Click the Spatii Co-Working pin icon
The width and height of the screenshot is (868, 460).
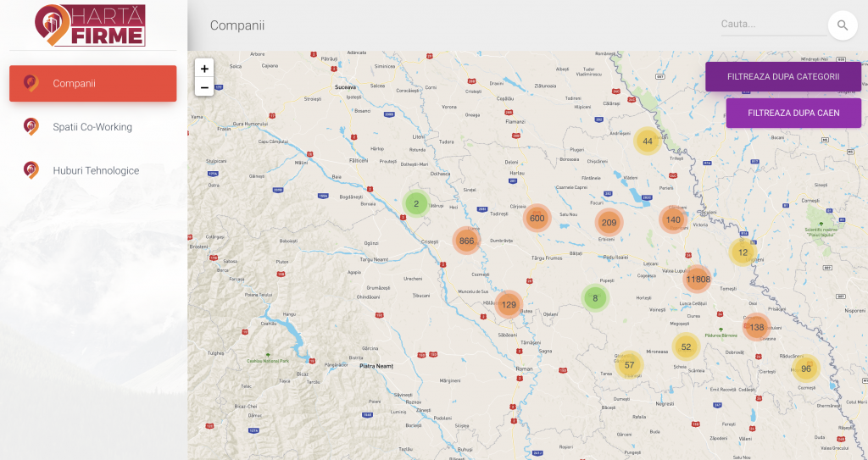click(31, 127)
